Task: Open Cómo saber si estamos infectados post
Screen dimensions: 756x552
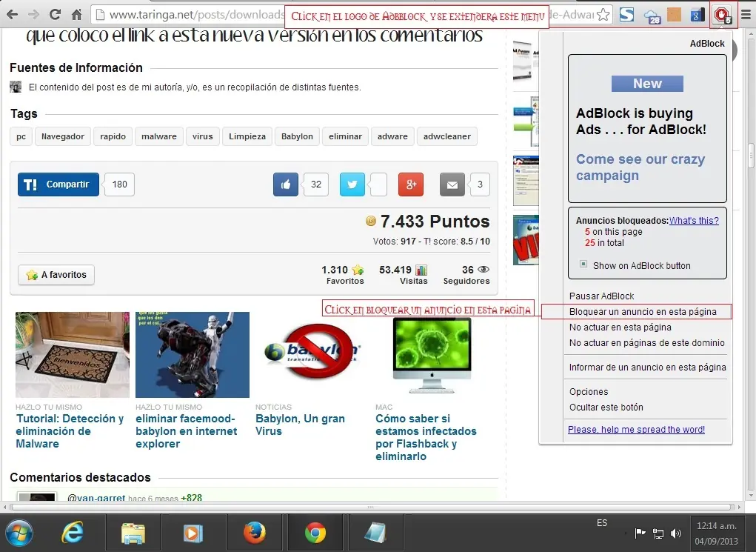Action: coord(426,437)
